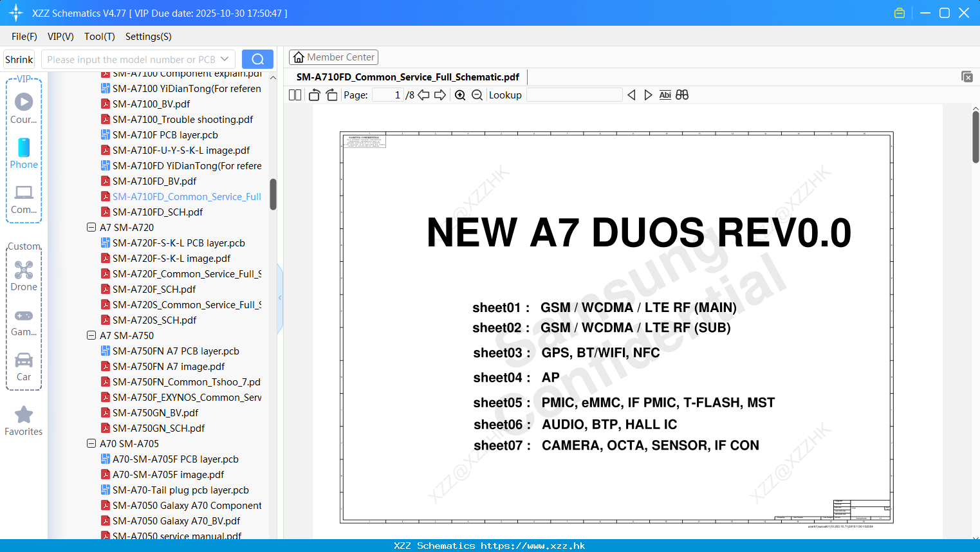Open the Tool(T) menu
This screenshot has width=980, height=552.
[100, 37]
